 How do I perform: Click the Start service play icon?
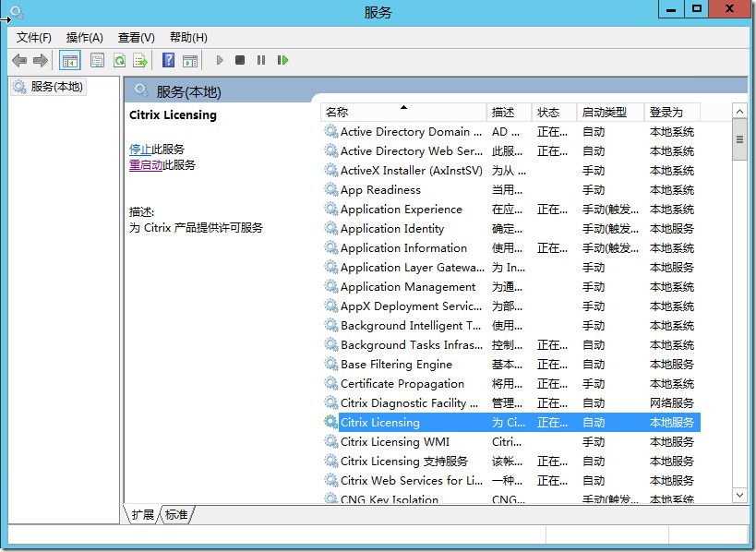(220, 60)
